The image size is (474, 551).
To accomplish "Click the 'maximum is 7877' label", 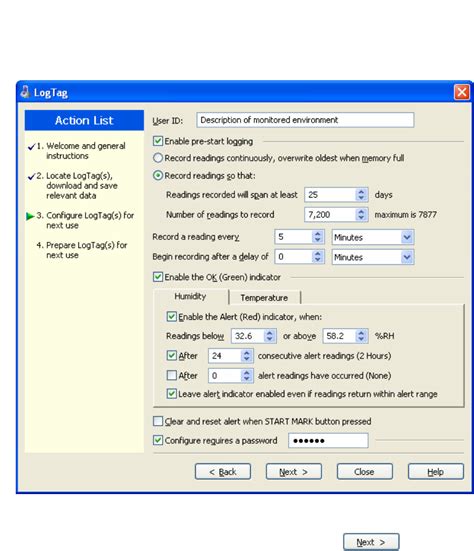I will click(405, 215).
